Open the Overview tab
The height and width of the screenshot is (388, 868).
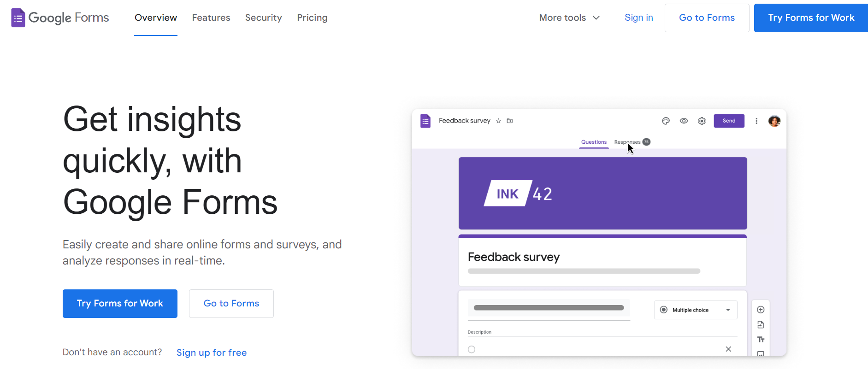(156, 18)
